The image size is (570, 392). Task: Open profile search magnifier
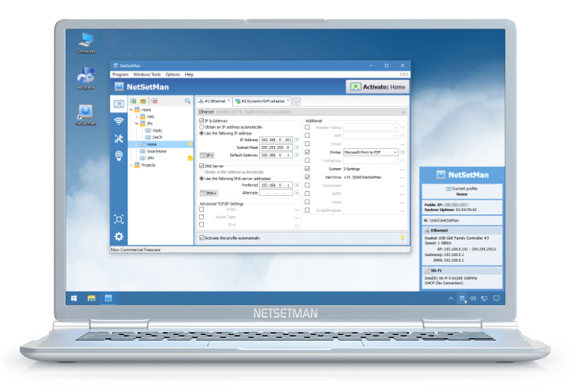pos(187,100)
